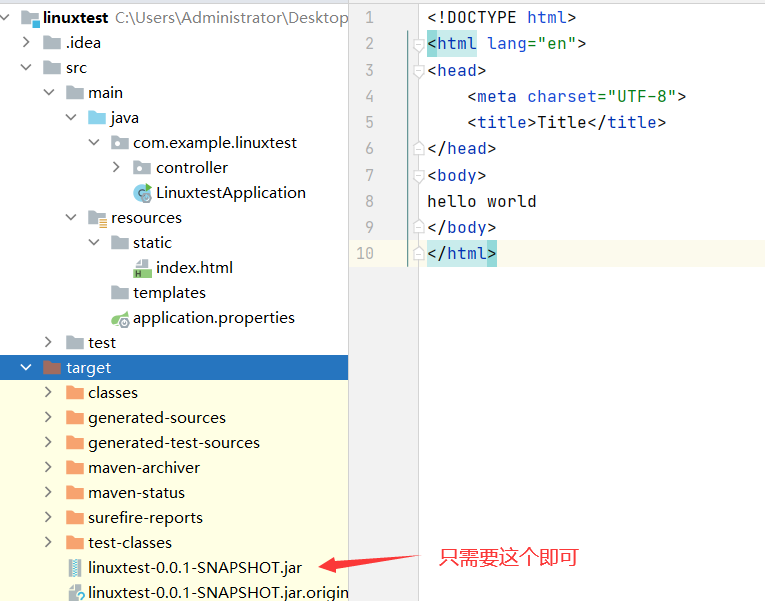Collapse the target folder

[26, 367]
